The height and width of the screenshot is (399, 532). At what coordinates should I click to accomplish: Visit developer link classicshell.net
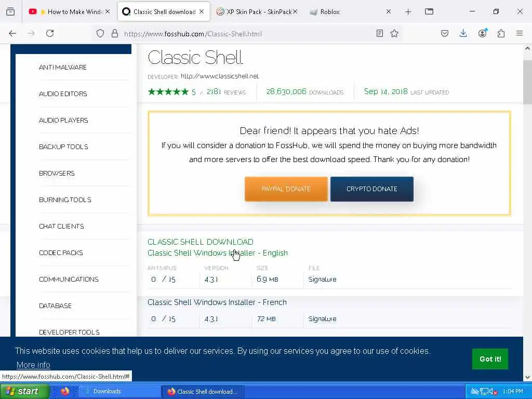pos(220,76)
